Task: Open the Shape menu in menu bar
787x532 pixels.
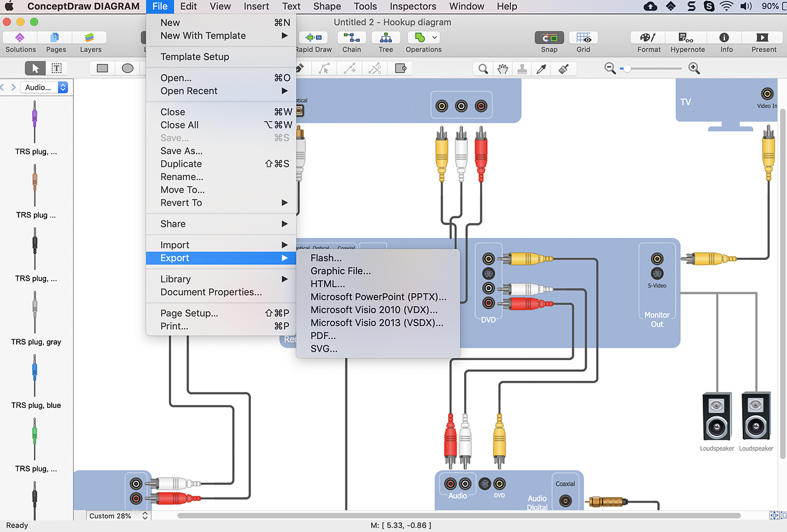Action: (327, 7)
